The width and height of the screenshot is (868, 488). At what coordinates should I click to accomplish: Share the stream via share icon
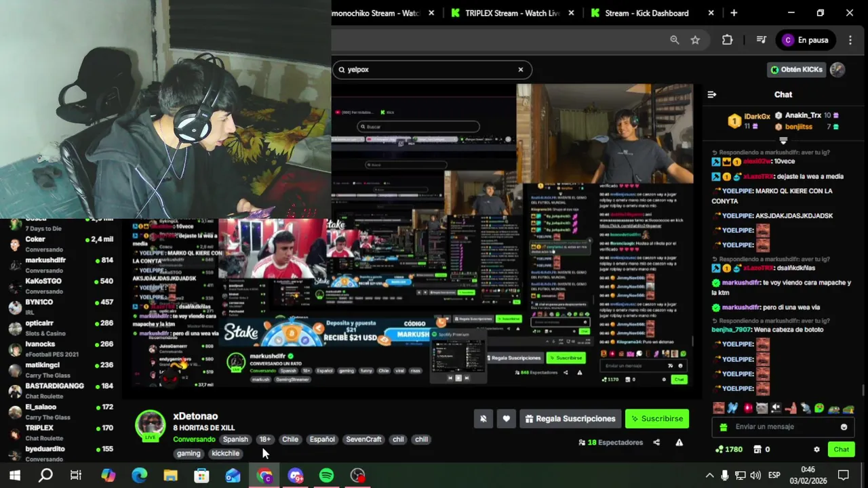656,443
